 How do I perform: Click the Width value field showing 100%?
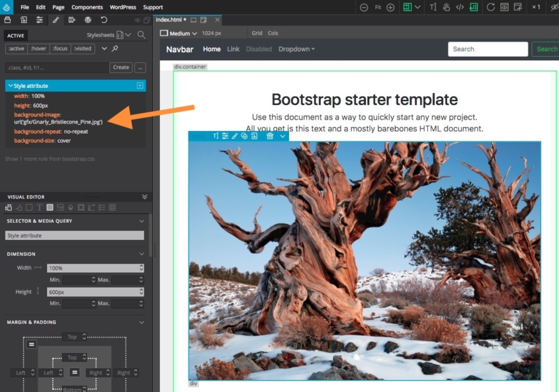(95, 268)
